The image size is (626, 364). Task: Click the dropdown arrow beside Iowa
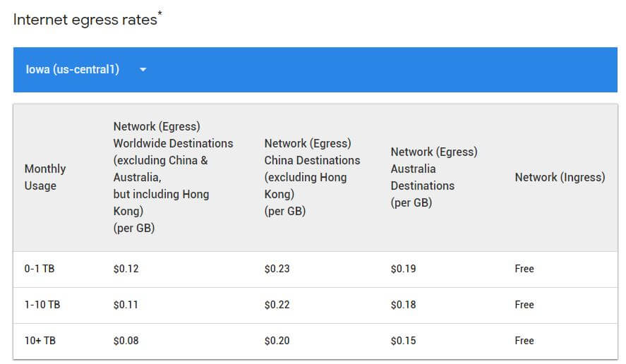point(143,70)
